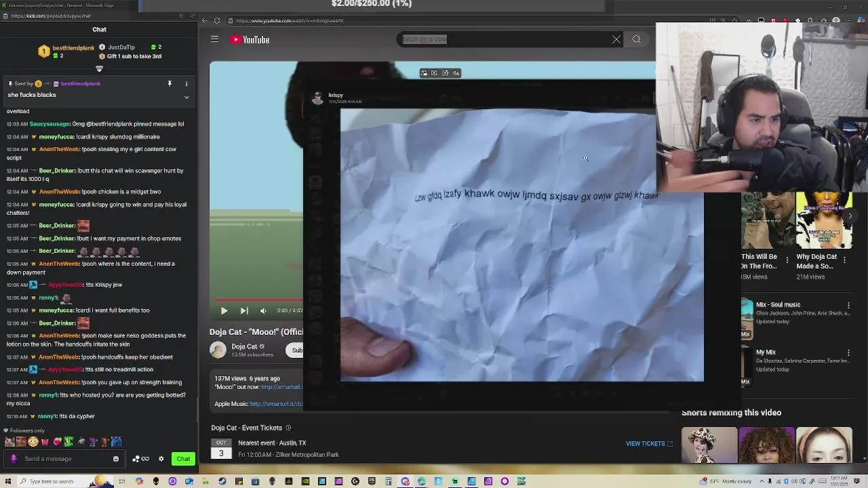Open 'Why Doja Cat Made a So...' thumbnail

point(824,221)
